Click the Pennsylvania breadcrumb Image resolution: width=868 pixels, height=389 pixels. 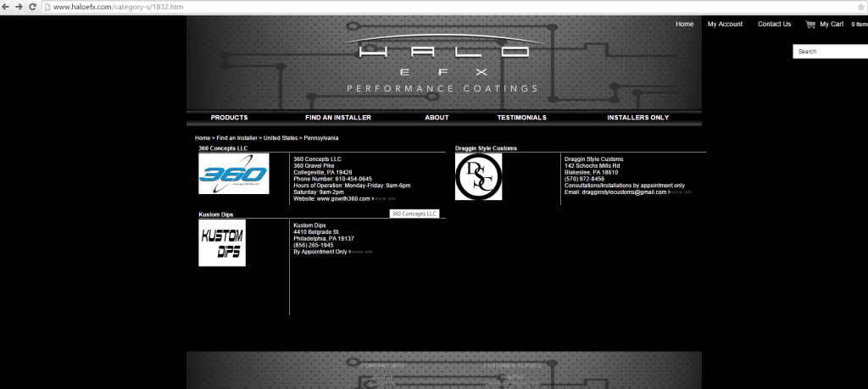point(321,138)
